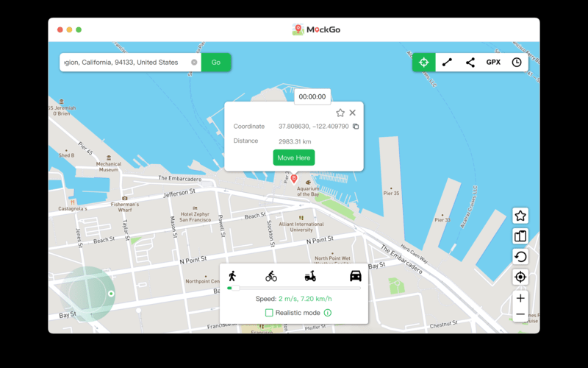Show Realistic mode info tooltip
Viewport: 588px width, 368px height.
pos(328,313)
